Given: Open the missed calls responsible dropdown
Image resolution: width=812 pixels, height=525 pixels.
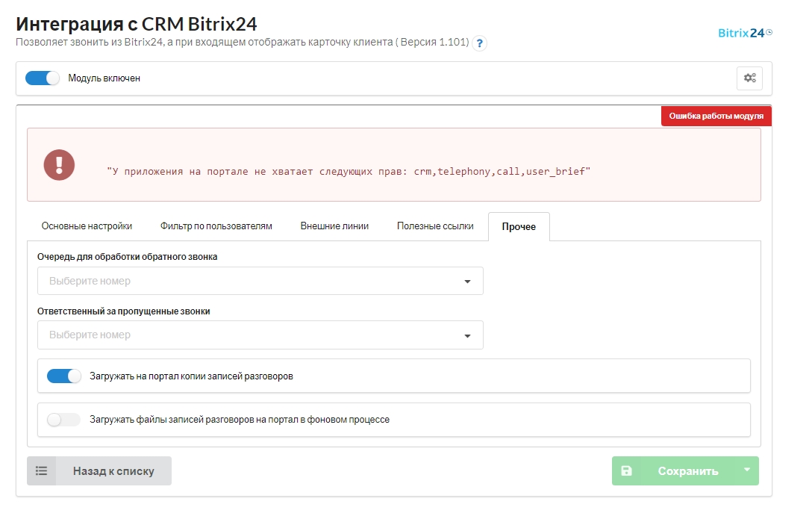Looking at the screenshot, I should coord(260,335).
